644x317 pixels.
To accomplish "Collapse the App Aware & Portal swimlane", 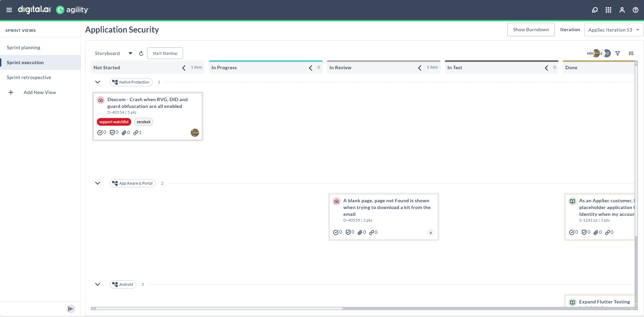I will point(98,183).
